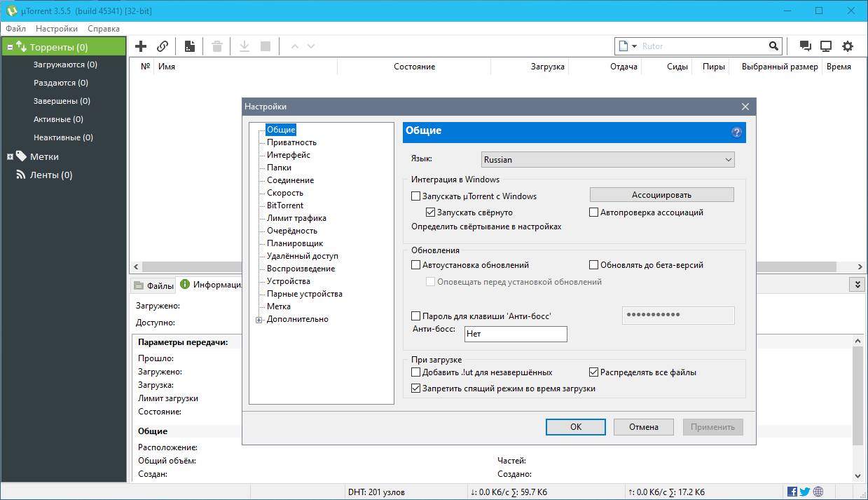Click the chat bubbles icon in toolbar
The width and height of the screenshot is (868, 500).
click(x=806, y=46)
